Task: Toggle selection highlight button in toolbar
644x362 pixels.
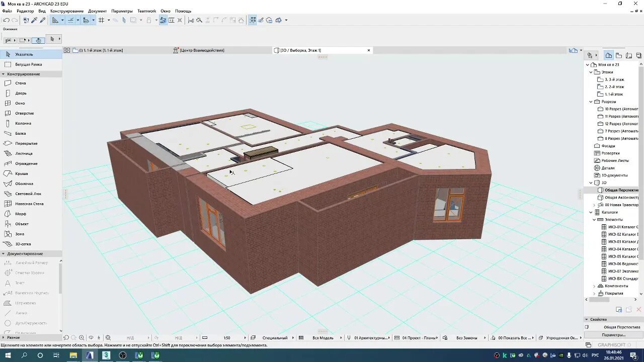Action: (163, 20)
